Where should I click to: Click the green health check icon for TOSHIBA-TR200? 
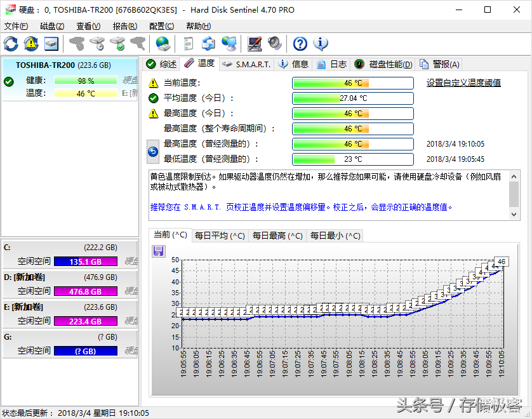click(9, 81)
